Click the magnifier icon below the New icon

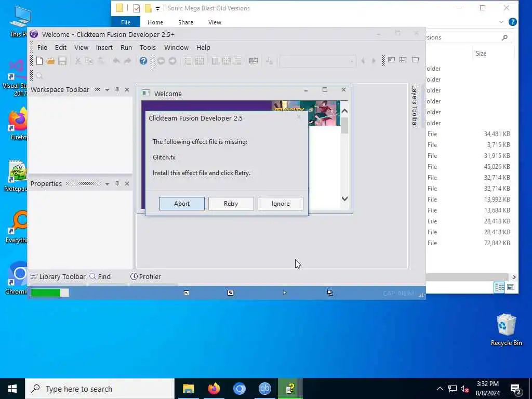tap(39, 76)
